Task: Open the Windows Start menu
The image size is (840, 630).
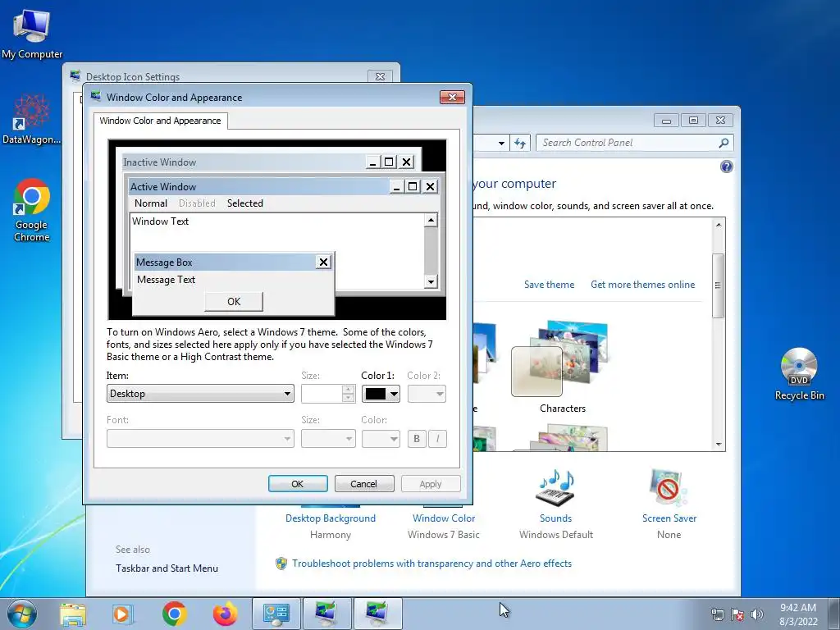Action: (x=22, y=614)
